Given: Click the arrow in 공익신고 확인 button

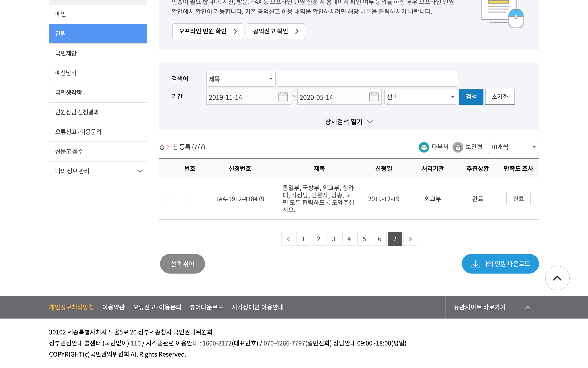Looking at the screenshot, I should (x=297, y=31).
